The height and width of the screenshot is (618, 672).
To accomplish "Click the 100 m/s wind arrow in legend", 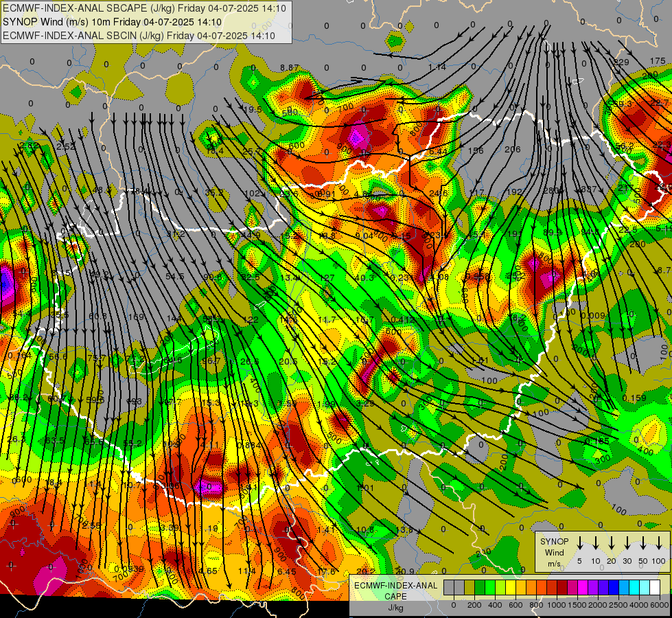I will tap(659, 543).
